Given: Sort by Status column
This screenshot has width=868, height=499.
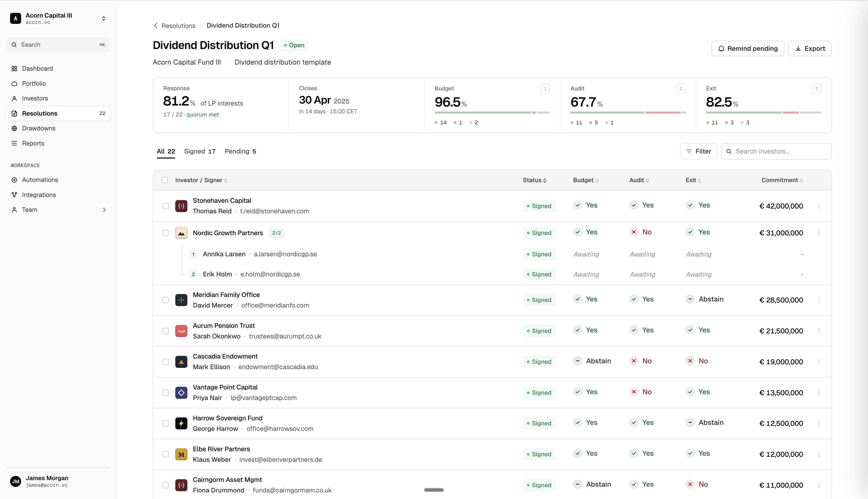Looking at the screenshot, I should click(x=535, y=180).
